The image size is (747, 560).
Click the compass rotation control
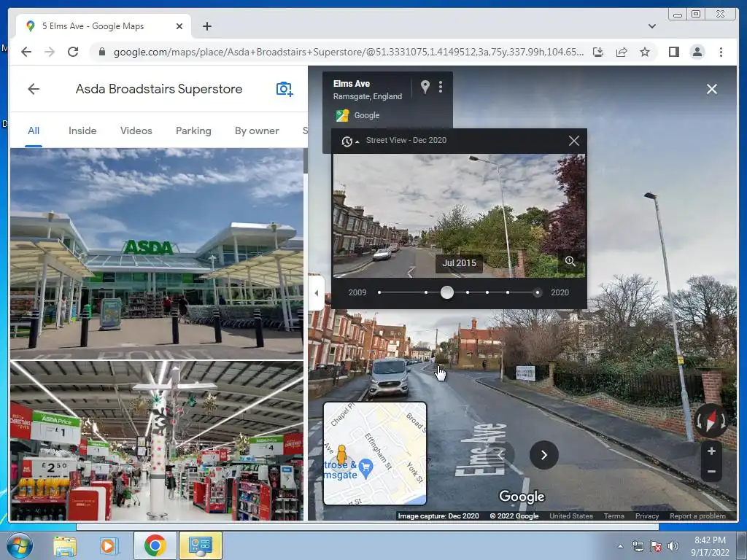pos(711,421)
